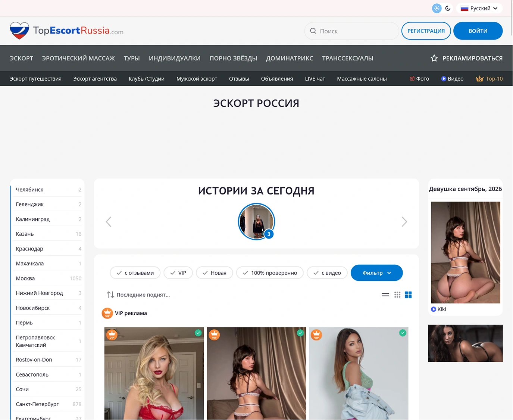The image size is (513, 420).
Task: Click the sort arrows icon
Action: 110,295
